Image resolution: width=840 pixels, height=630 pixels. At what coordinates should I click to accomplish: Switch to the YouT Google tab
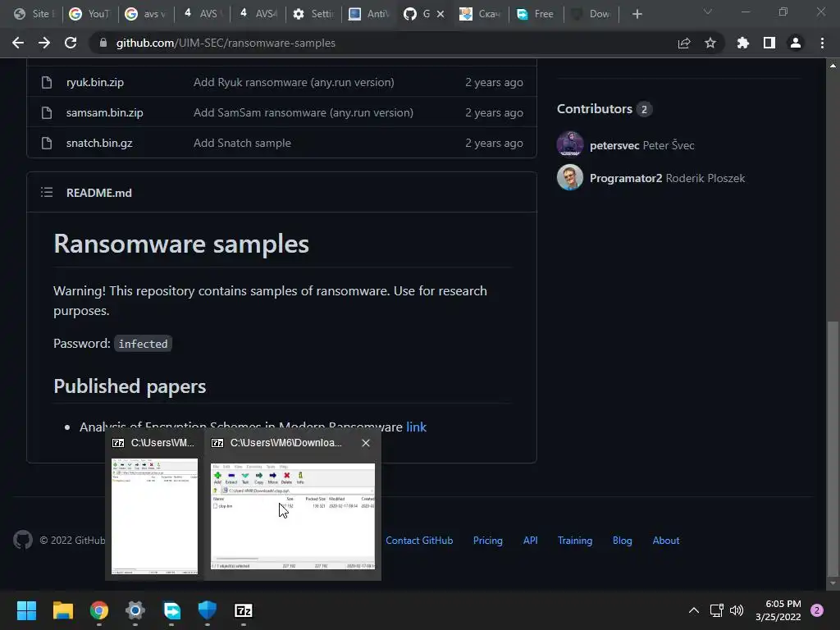(x=90, y=14)
